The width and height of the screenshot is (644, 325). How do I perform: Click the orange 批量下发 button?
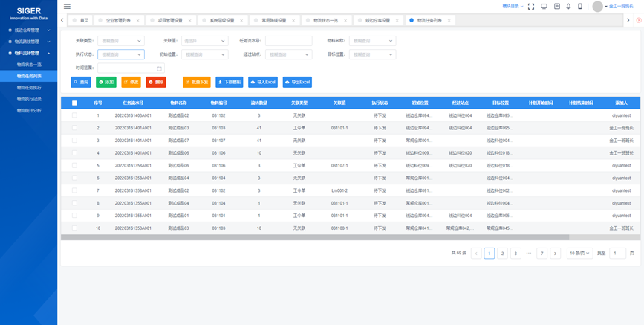[197, 83]
